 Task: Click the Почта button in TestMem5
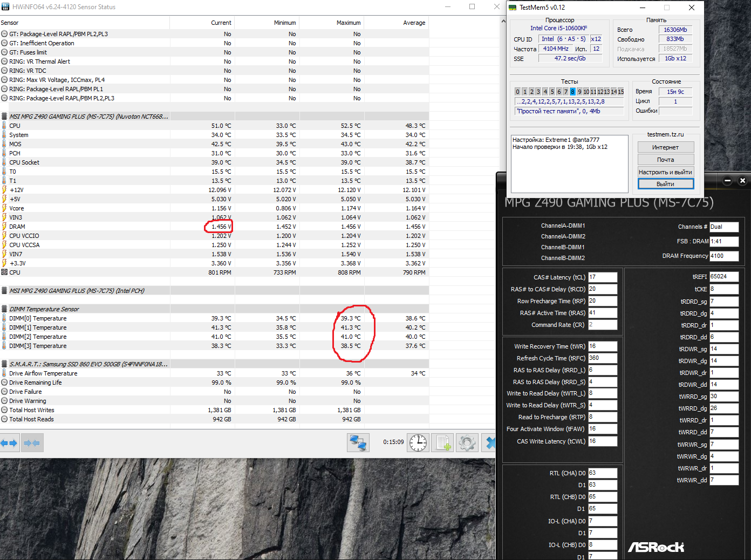[666, 160]
